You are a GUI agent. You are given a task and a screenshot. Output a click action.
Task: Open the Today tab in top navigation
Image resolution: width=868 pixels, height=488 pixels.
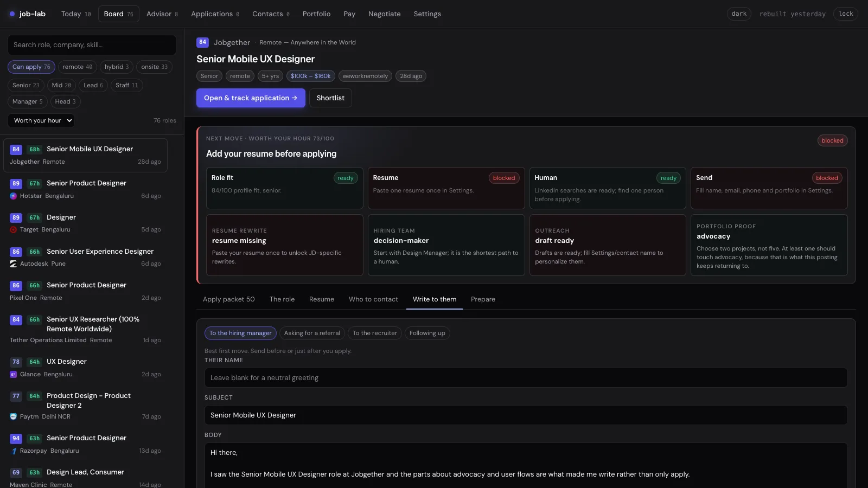coord(76,14)
